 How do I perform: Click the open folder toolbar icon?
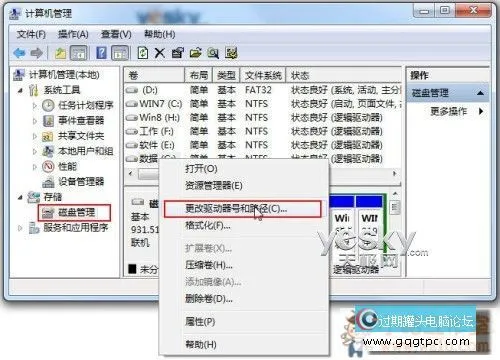click(196, 53)
